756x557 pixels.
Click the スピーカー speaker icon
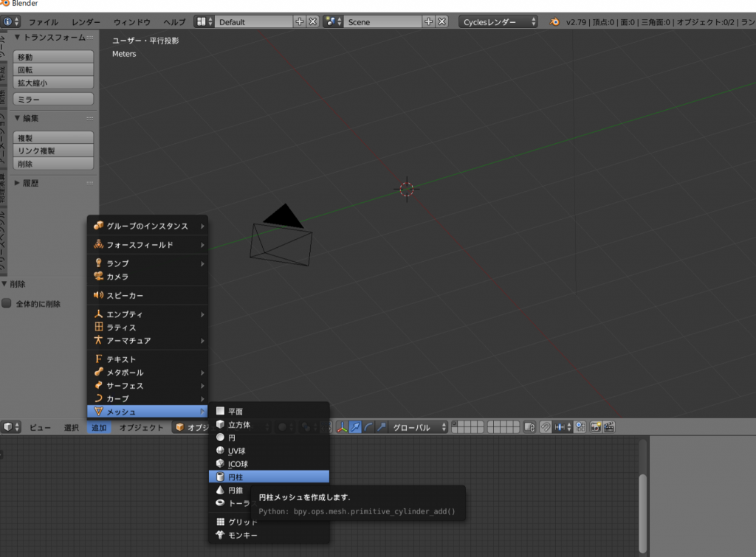tap(98, 295)
